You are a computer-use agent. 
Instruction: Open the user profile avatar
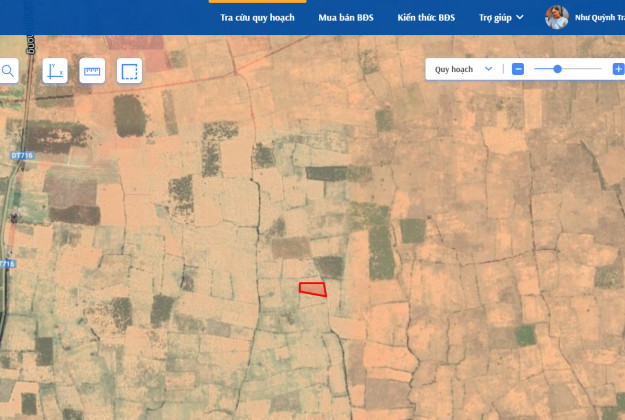click(x=557, y=17)
